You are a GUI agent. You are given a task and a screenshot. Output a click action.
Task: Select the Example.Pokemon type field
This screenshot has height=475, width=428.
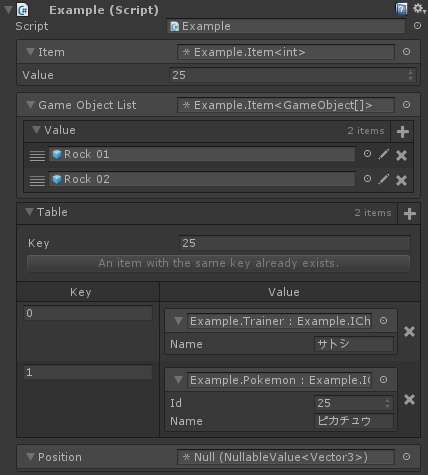(x=280, y=380)
